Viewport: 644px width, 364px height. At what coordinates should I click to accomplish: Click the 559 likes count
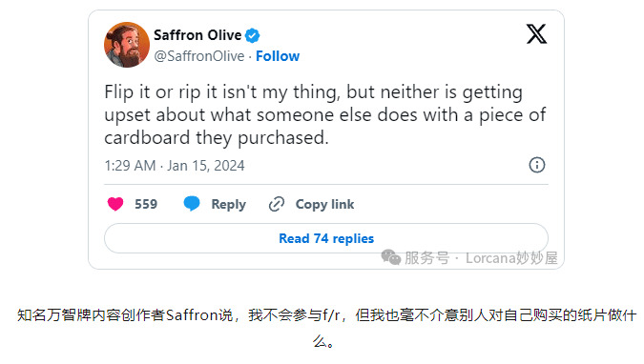pos(146,204)
